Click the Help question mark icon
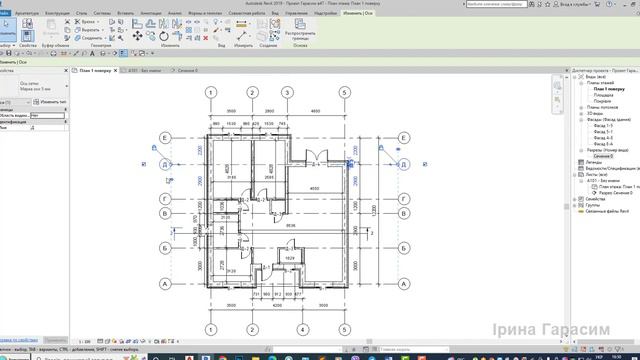This screenshot has width=640, height=360. (x=609, y=4)
